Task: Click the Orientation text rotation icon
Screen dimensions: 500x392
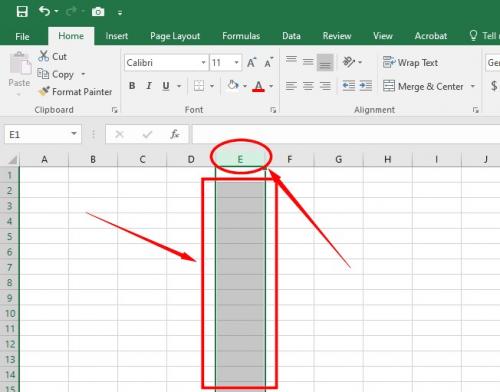Action: pos(349,62)
